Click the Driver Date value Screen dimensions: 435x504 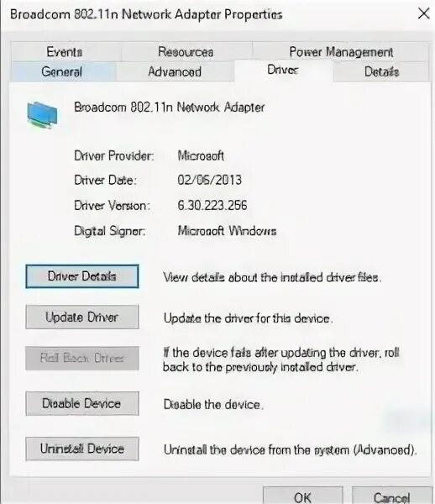coord(209,180)
